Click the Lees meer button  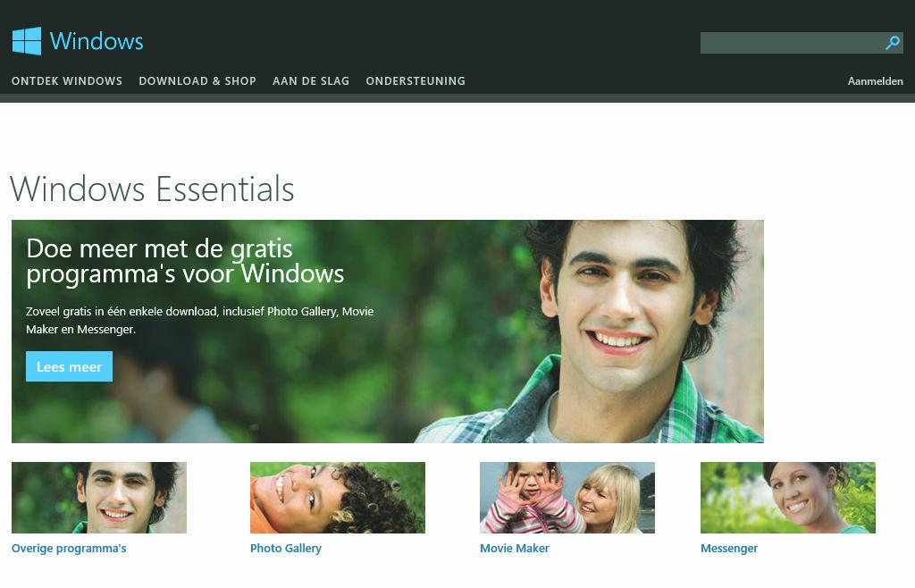pyautogui.click(x=70, y=366)
